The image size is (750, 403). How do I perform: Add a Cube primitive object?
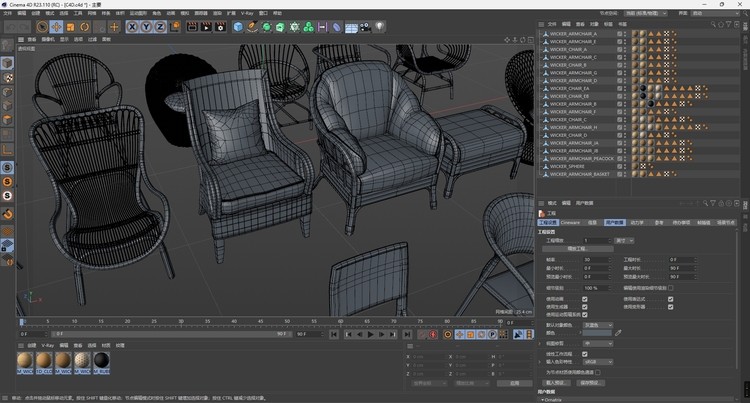238,27
